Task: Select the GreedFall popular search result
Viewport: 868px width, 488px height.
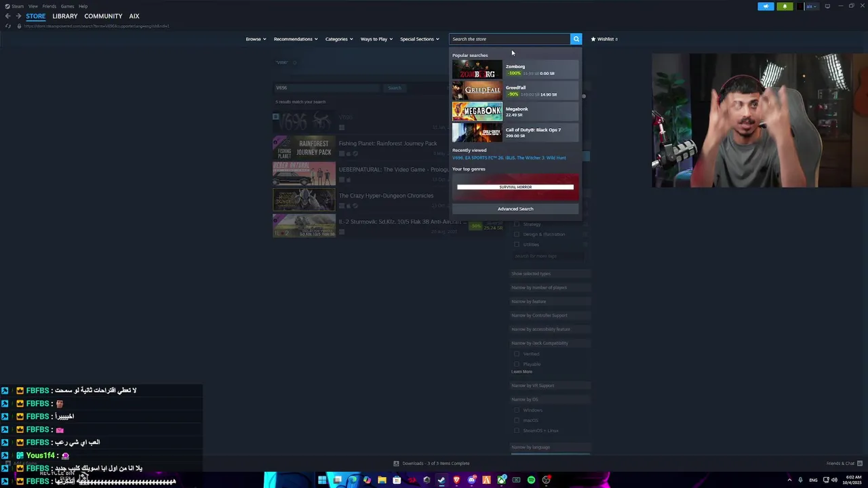Action: pos(515,90)
